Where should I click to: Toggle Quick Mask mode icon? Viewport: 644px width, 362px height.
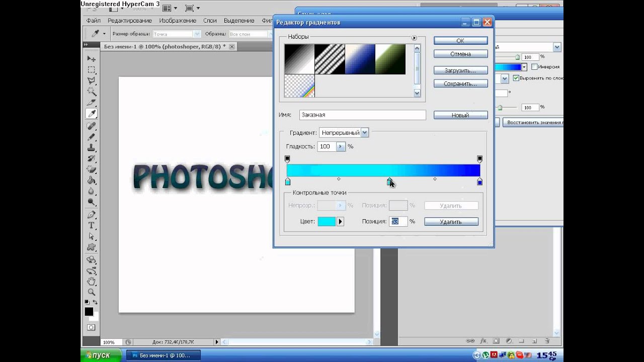tap(91, 327)
